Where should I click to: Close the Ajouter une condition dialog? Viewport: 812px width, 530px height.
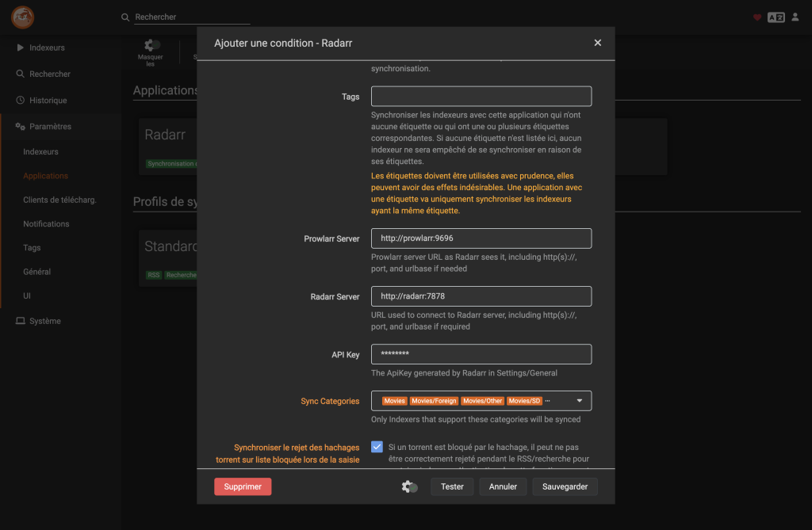pyautogui.click(x=598, y=43)
